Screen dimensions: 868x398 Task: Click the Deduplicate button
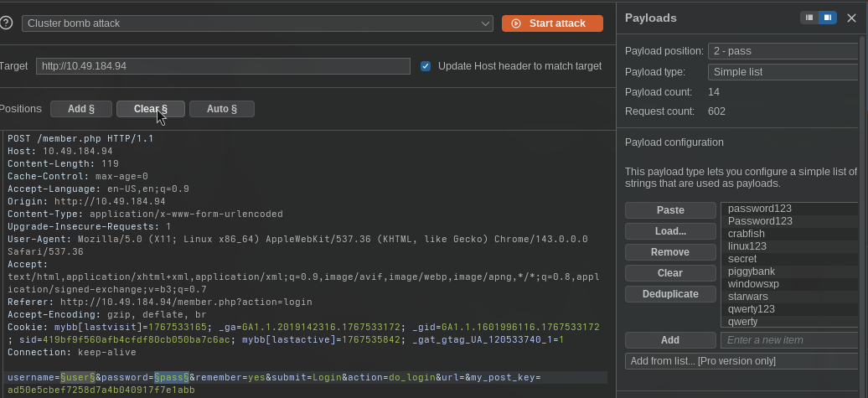click(x=670, y=294)
